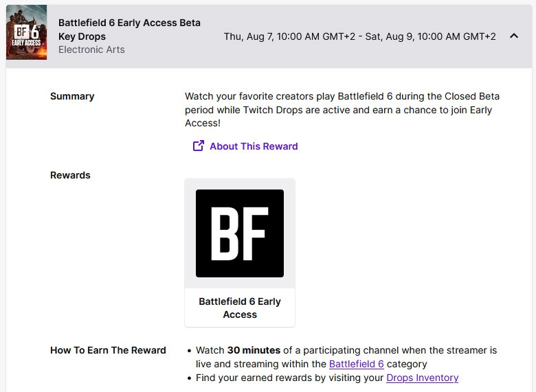Click the campaign title Battlefield 6 Early Access Beta
536x392 pixels.
(x=129, y=23)
